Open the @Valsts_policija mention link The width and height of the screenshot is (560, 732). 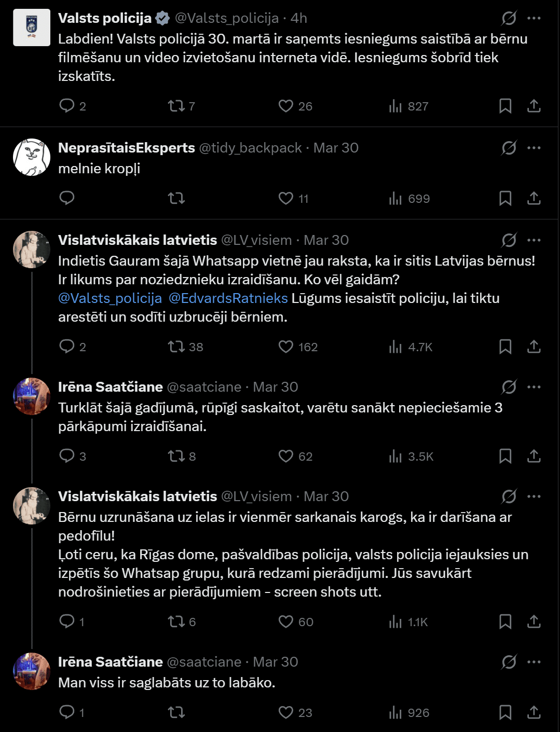(110, 298)
